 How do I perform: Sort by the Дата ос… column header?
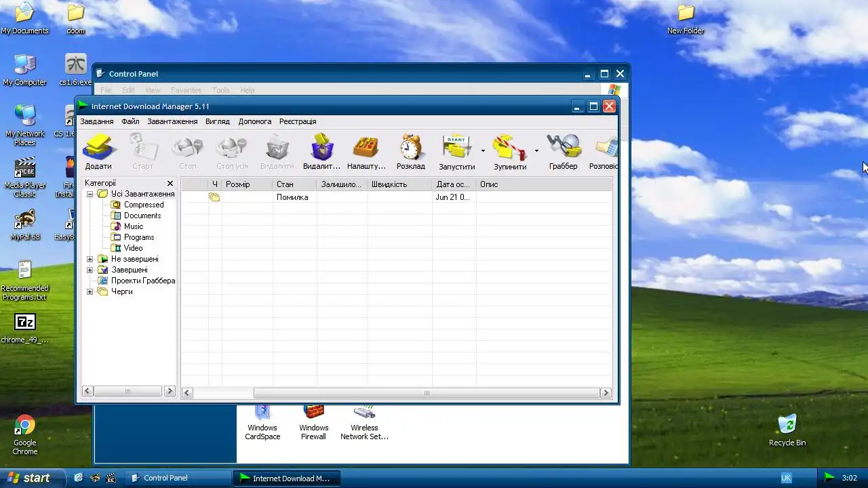coord(454,184)
